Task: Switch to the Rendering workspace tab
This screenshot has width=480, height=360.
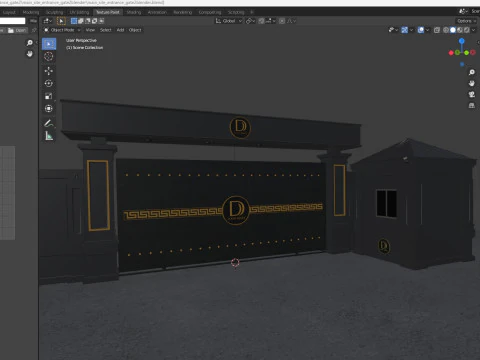Action: pos(182,12)
